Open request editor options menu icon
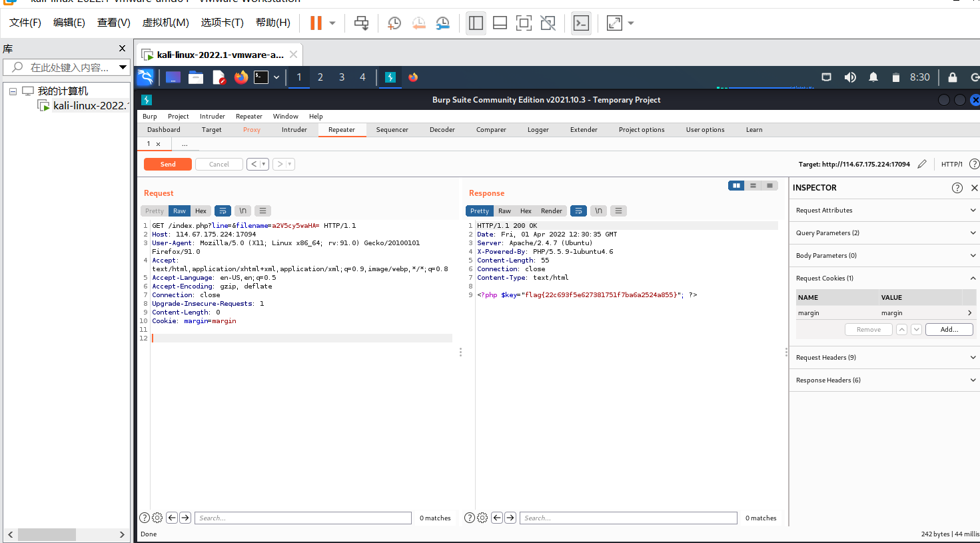 pos(263,211)
